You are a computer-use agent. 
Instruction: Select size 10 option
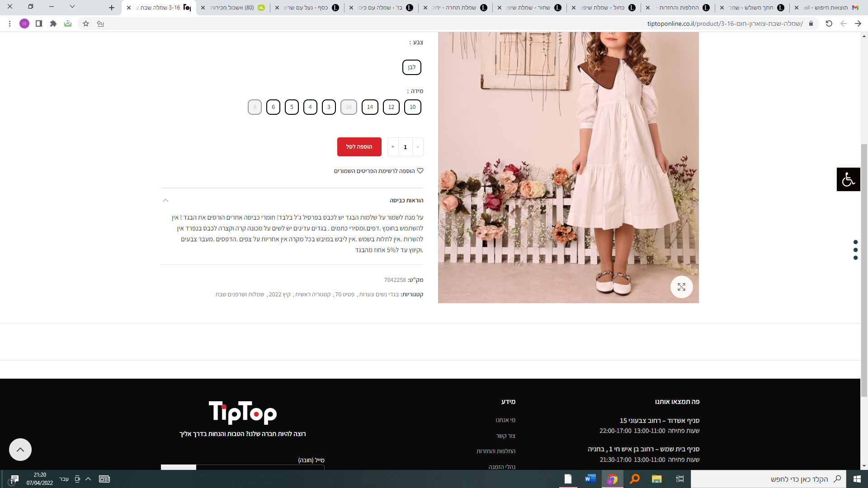(412, 107)
